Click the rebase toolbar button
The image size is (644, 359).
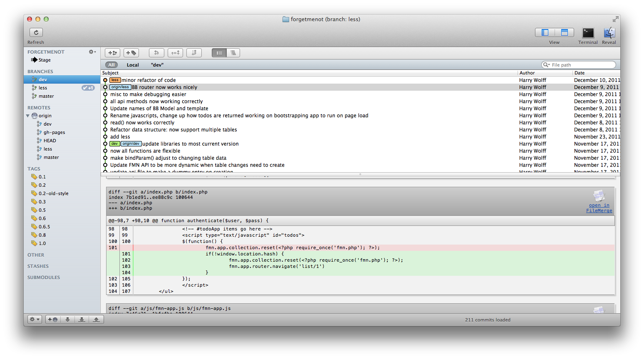[x=194, y=53]
